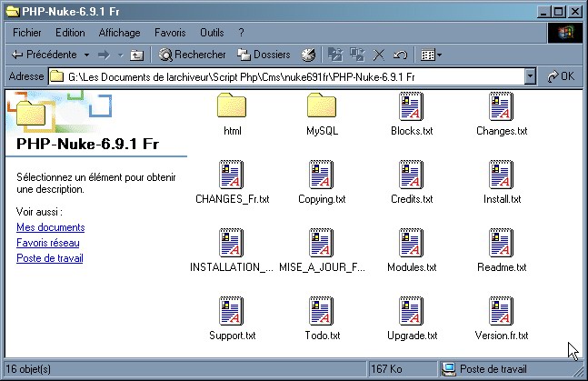Click the Windows logo throbber
The width and height of the screenshot is (588, 381).
click(565, 33)
